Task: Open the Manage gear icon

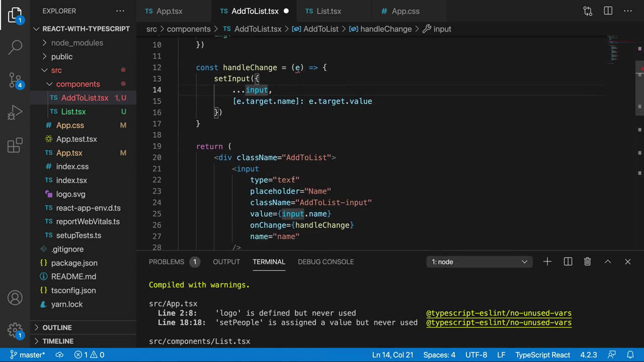Action: click(15, 330)
